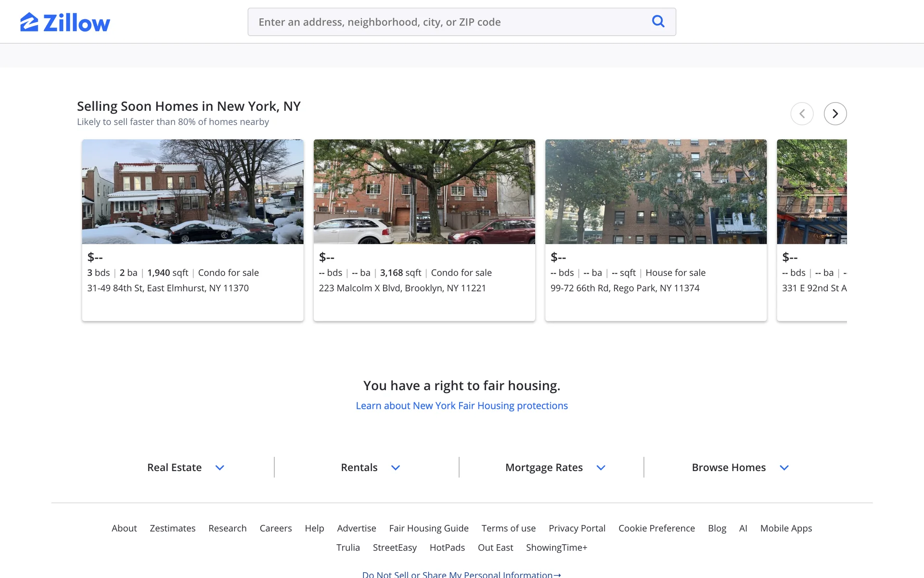
Task: Open the 31-49 84th St listing photo
Action: 192,192
